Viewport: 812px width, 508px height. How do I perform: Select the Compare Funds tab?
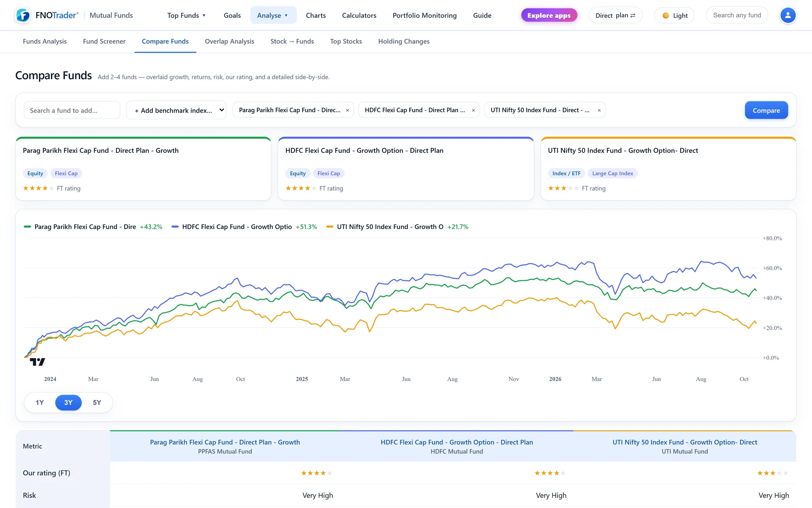pos(165,41)
